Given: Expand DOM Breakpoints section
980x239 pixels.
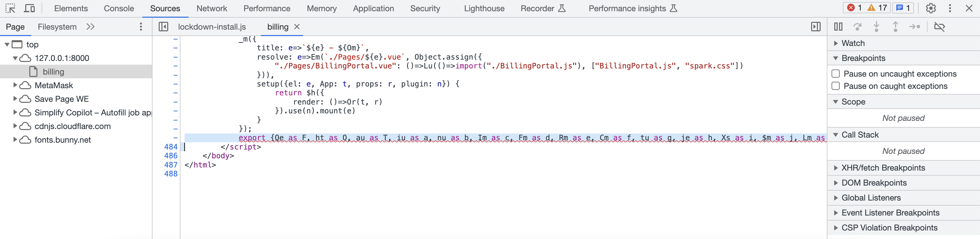Looking at the screenshot, I should [x=836, y=183].
